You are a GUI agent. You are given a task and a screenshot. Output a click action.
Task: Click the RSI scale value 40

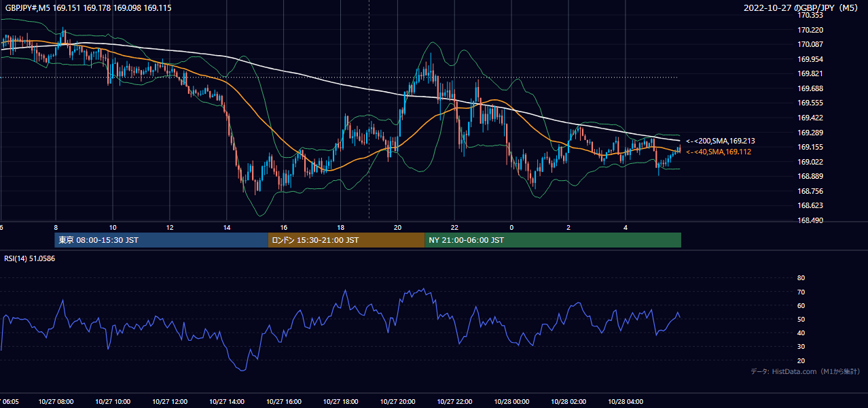point(801,333)
